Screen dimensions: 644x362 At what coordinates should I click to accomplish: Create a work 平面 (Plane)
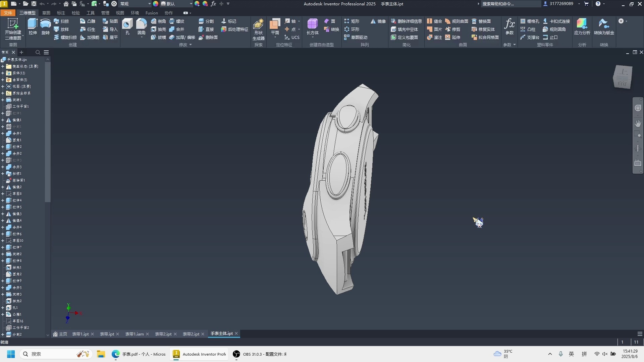tap(275, 27)
